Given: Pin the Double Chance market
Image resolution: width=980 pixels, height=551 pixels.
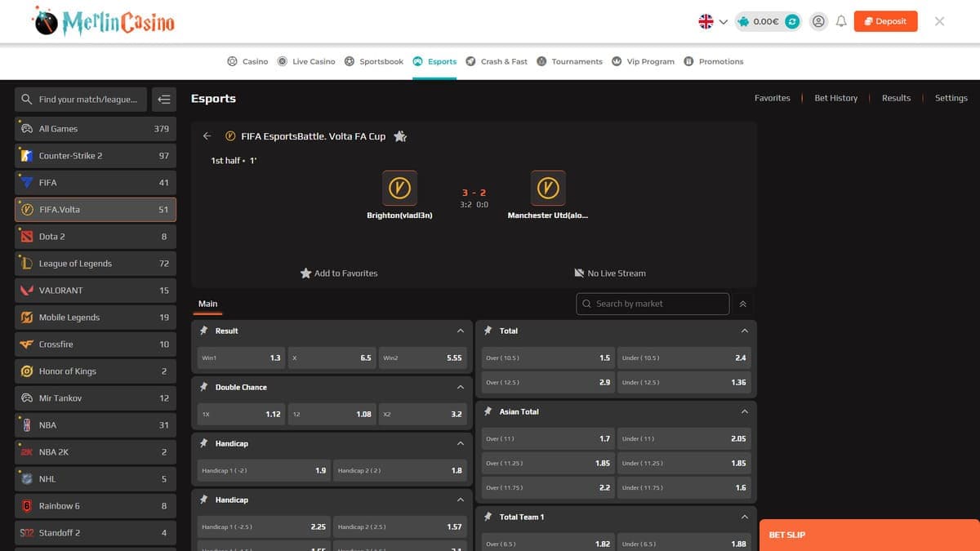Looking at the screenshot, I should [204, 387].
